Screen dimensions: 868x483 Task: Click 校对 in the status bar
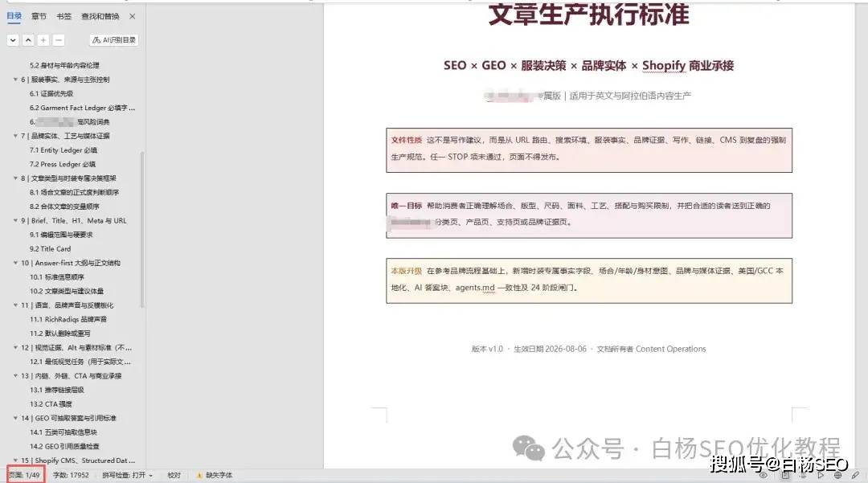(x=174, y=475)
